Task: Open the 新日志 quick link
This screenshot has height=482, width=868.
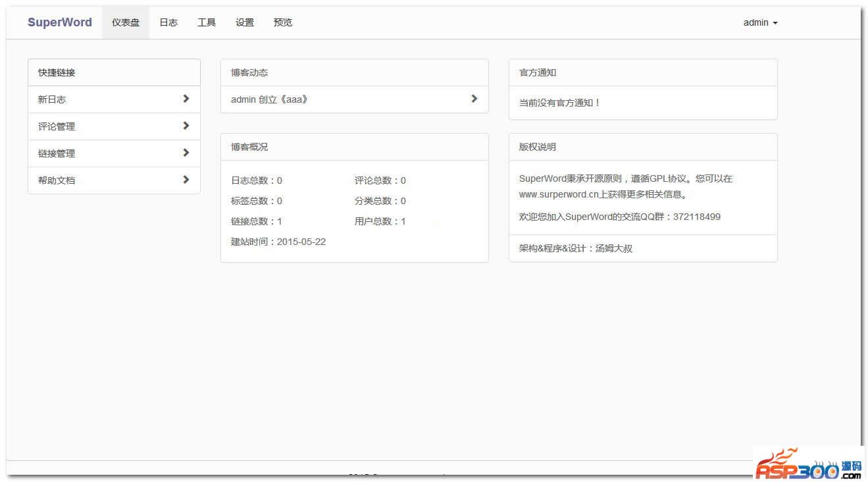Action: (x=53, y=99)
